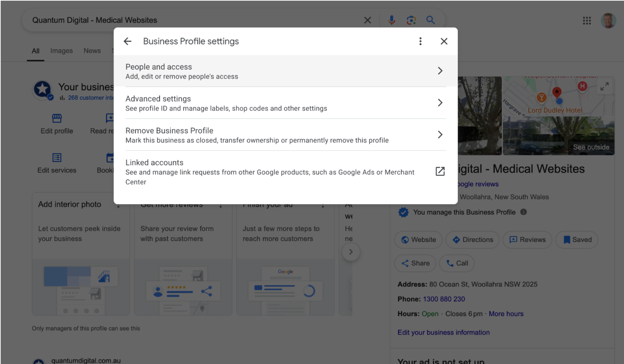Image resolution: width=624 pixels, height=364 pixels.
Task: Switch to the Images tab
Action: pos(61,51)
